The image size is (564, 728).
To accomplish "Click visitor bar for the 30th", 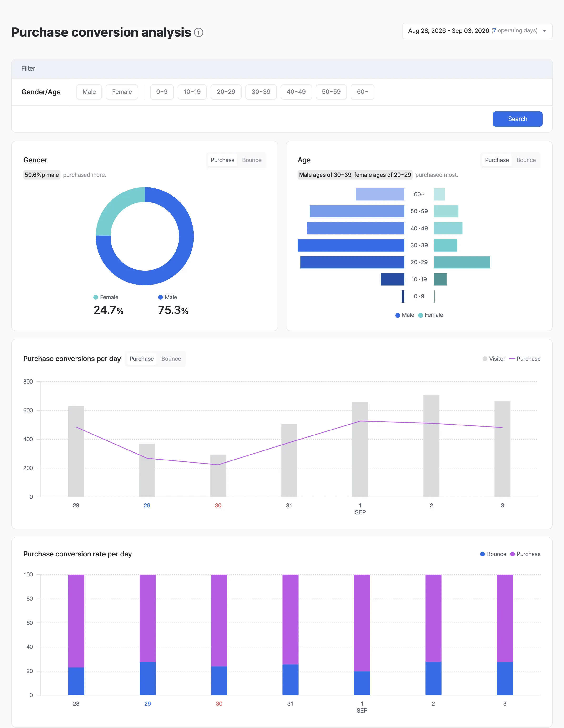I will click(218, 476).
